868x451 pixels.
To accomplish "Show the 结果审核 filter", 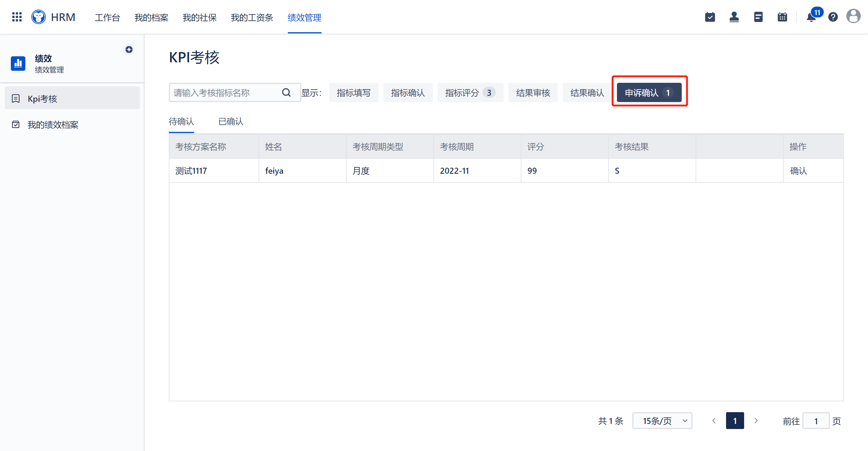I will (533, 92).
